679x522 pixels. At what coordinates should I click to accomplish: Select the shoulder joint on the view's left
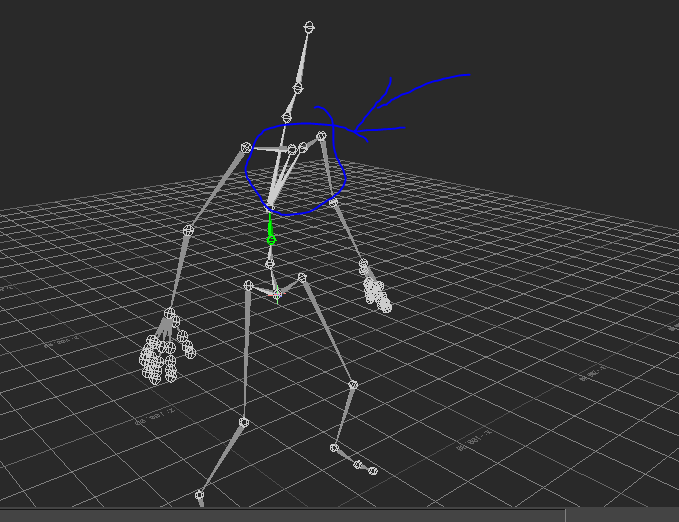pos(246,148)
